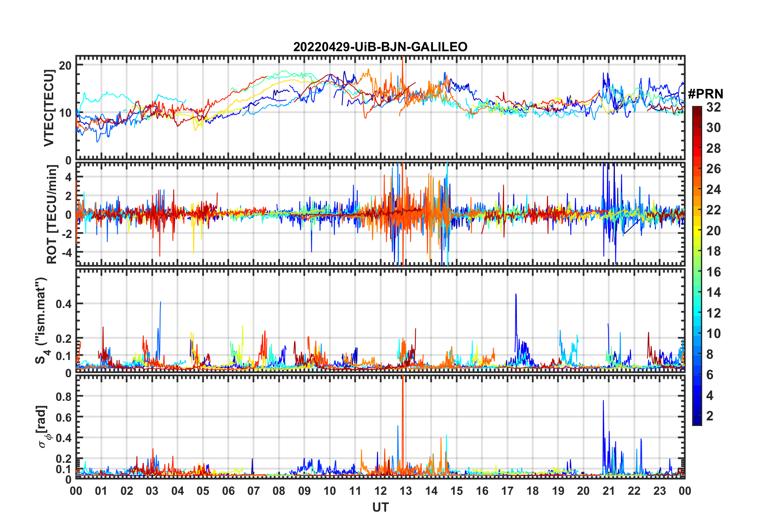Click the UT x-axis label
The height and width of the screenshot is (532, 761).
(x=380, y=508)
